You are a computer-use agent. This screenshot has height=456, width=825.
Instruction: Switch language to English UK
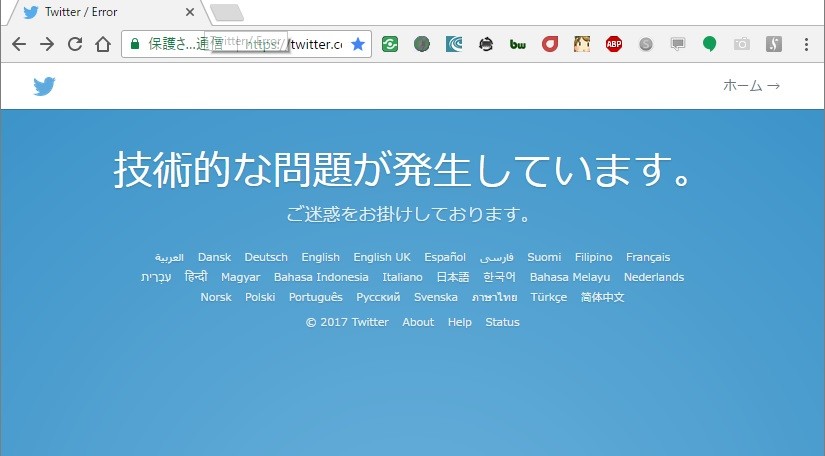tap(381, 257)
